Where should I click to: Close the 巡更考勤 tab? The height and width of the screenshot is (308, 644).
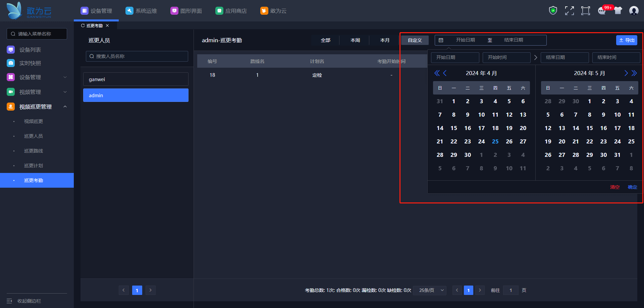coord(107,25)
